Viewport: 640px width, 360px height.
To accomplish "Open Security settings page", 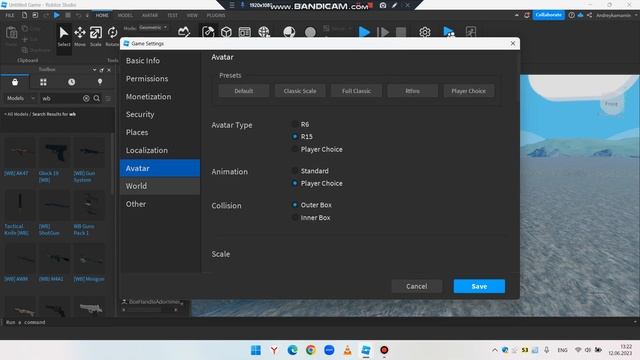I will point(160,114).
